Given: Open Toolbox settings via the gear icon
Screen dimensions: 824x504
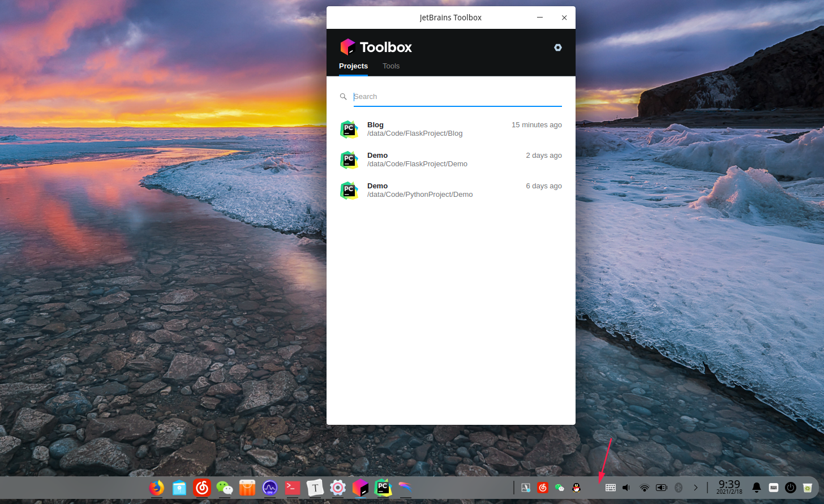Looking at the screenshot, I should pos(557,48).
